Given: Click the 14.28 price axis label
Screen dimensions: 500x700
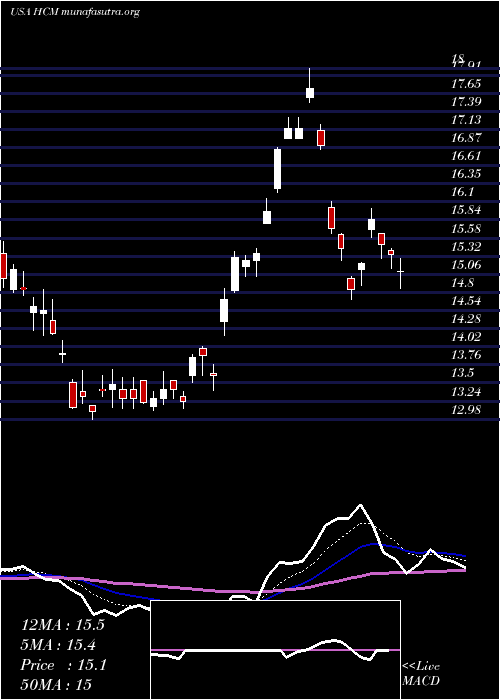Looking at the screenshot, I should pyautogui.click(x=466, y=319).
